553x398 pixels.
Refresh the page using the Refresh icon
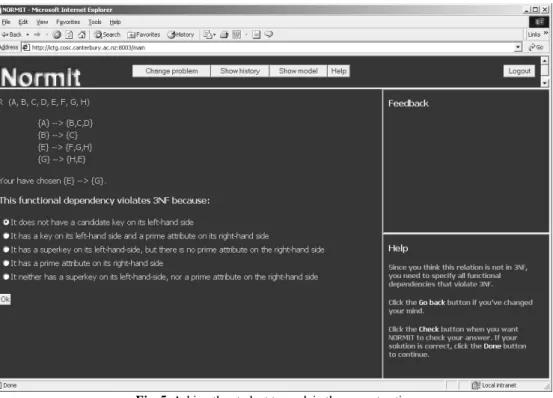tap(69, 35)
